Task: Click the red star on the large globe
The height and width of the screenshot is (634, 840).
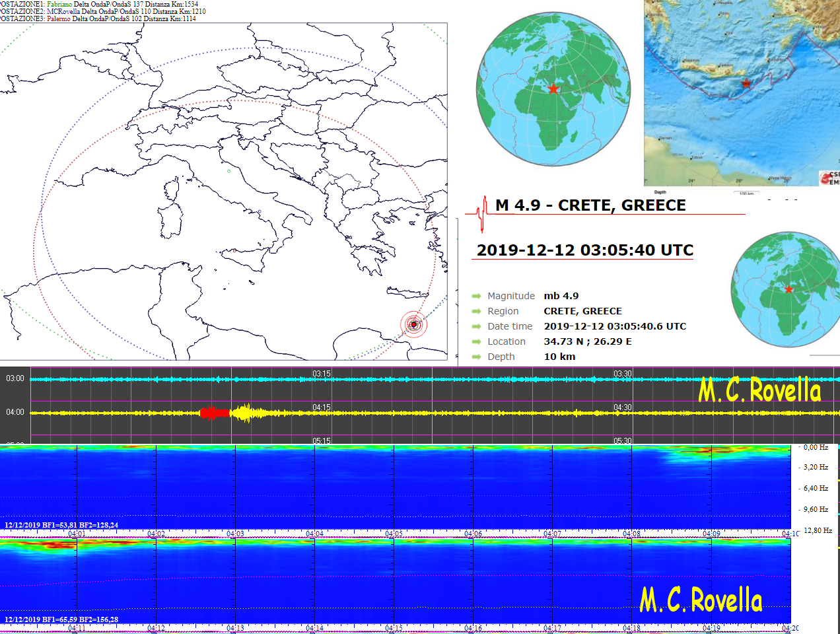Action: [553, 88]
